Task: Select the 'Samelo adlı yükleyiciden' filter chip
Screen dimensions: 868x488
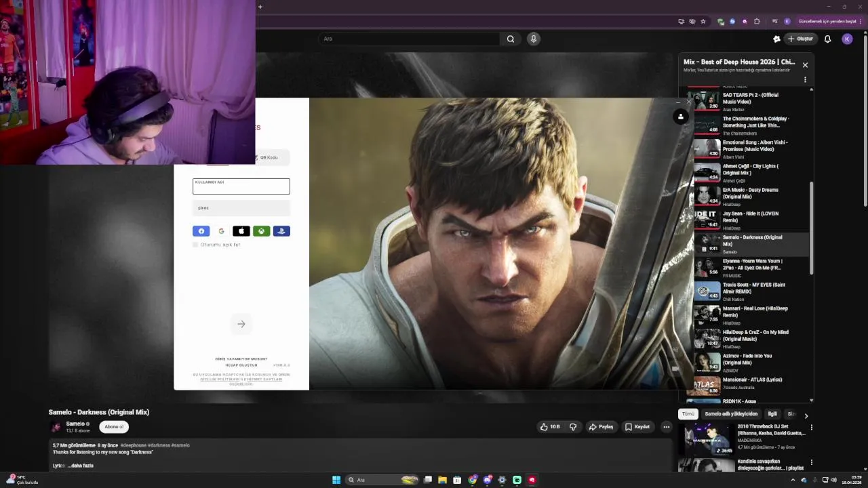Action: 731,414
